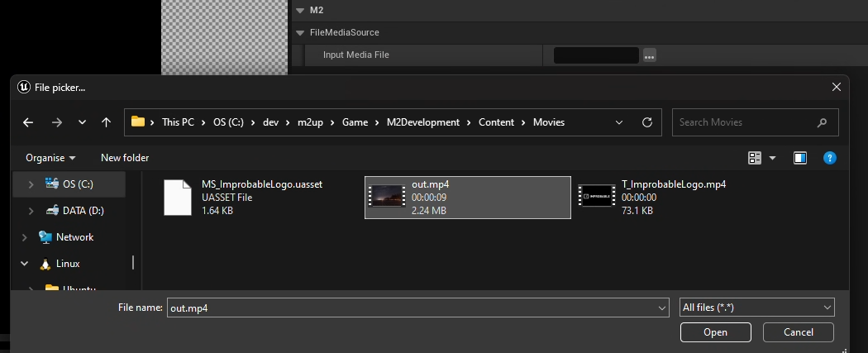Collapse the FileMediaSource section
The width and height of the screenshot is (868, 353).
click(x=300, y=33)
